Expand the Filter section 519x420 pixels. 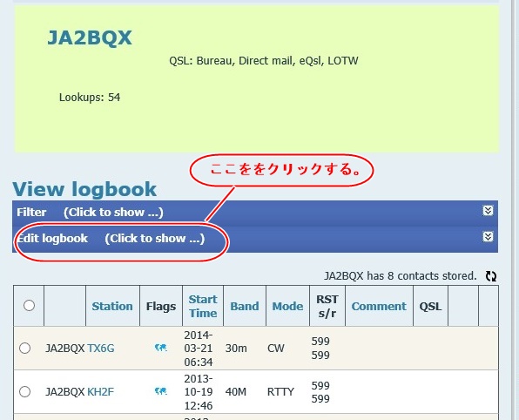tap(255, 212)
